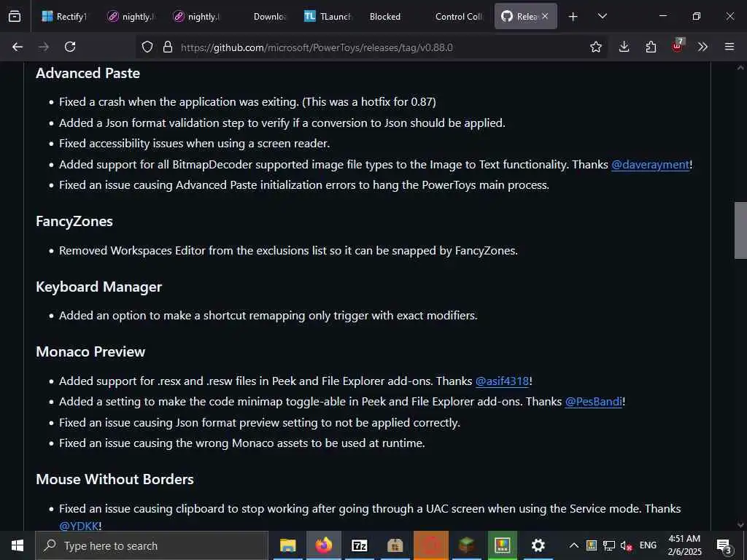Switch to the TLauncher tab
This screenshot has height=560, width=747.
tap(328, 16)
